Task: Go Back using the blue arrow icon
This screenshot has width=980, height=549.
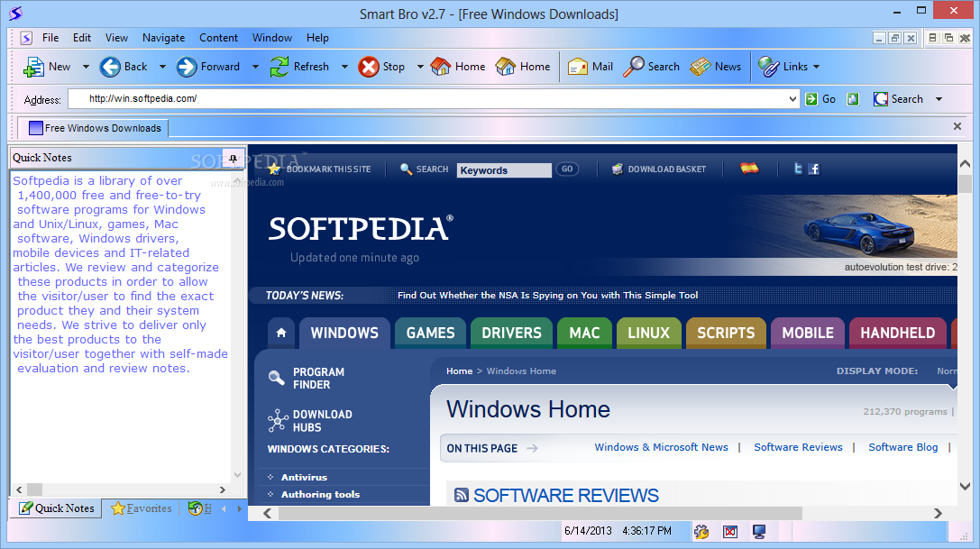Action: [110, 67]
